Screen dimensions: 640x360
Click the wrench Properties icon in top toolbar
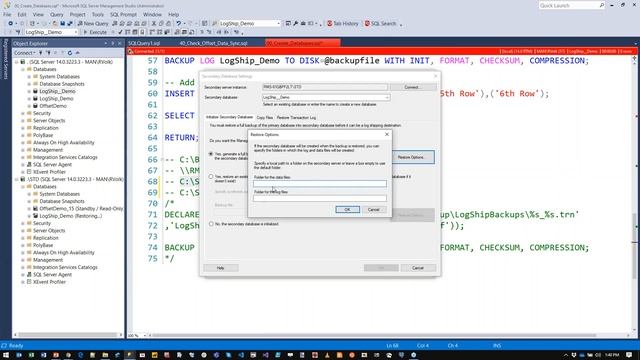pyautogui.click(x=296, y=24)
